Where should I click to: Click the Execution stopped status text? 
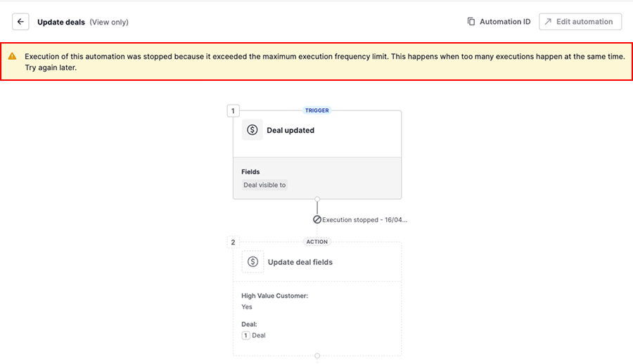(364, 220)
